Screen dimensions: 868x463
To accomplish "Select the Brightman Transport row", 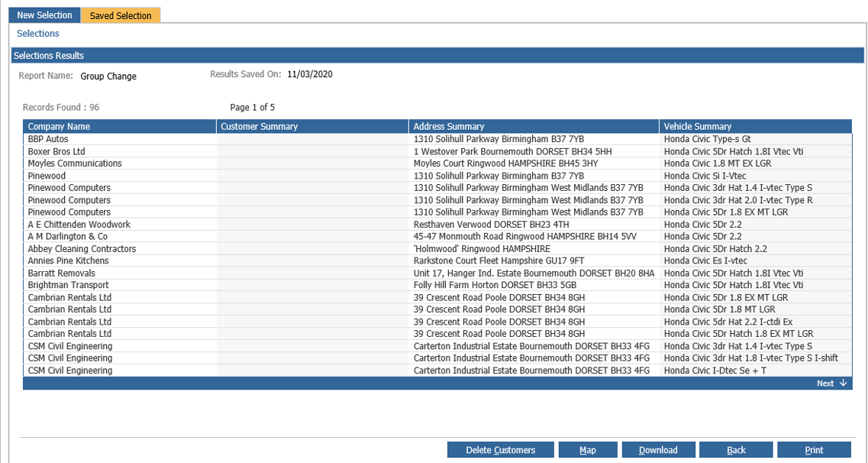I will click(x=437, y=285).
